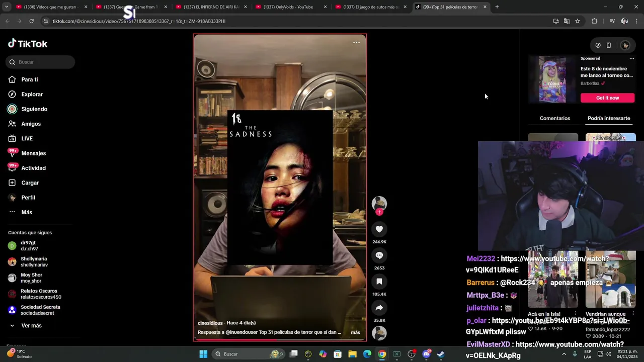The width and height of the screenshot is (644, 362).
Task: Open the Amigos section
Action: (31, 124)
